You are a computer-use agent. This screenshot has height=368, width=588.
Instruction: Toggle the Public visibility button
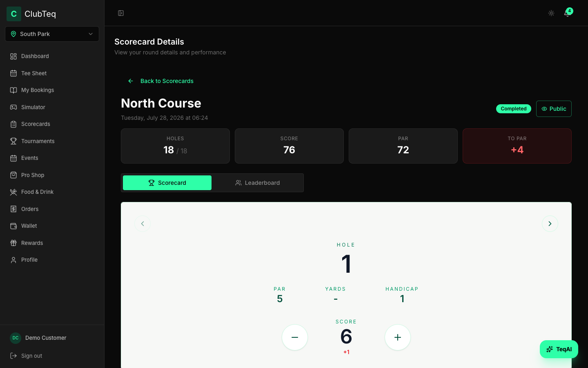pyautogui.click(x=554, y=109)
